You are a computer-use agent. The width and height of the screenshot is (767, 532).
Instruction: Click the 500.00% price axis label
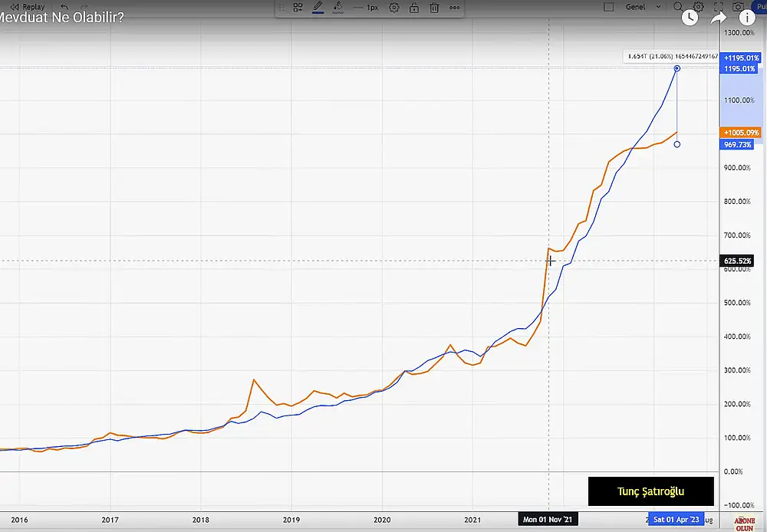(737, 303)
